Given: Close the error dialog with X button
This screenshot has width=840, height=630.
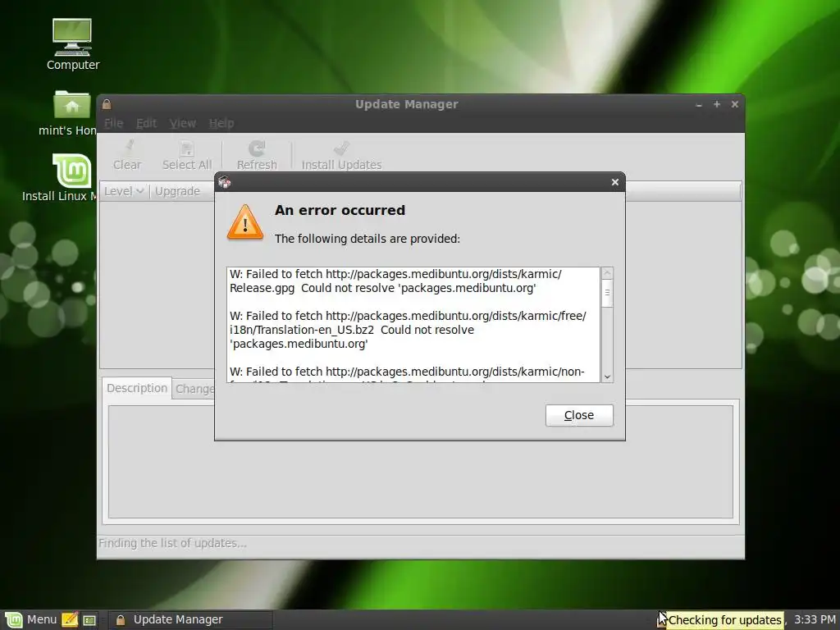Looking at the screenshot, I should point(615,182).
